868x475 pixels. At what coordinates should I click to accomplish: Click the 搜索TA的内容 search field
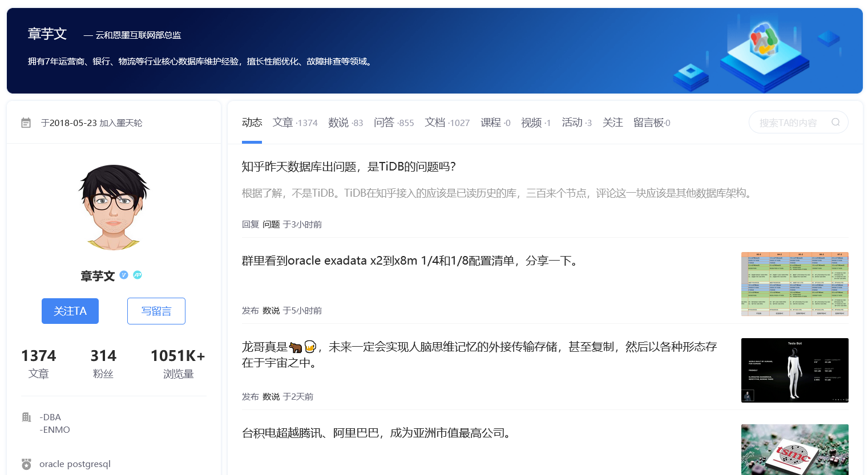(x=798, y=122)
